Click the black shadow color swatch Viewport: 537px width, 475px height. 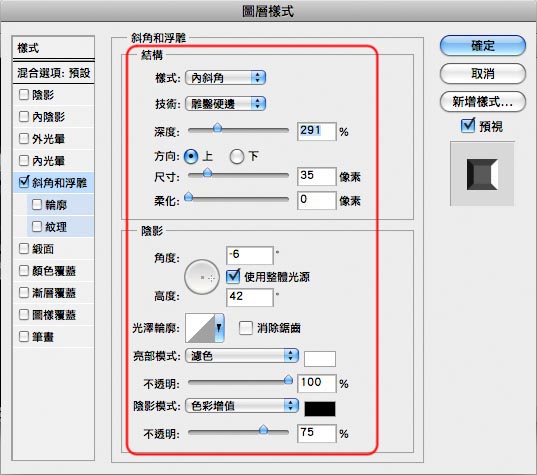tap(320, 409)
